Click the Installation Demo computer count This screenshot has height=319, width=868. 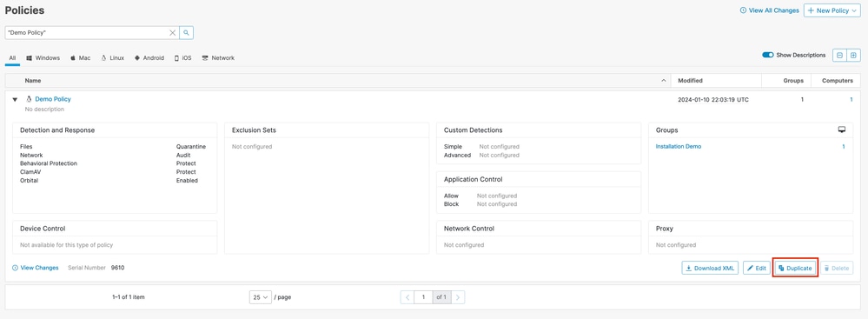(843, 147)
